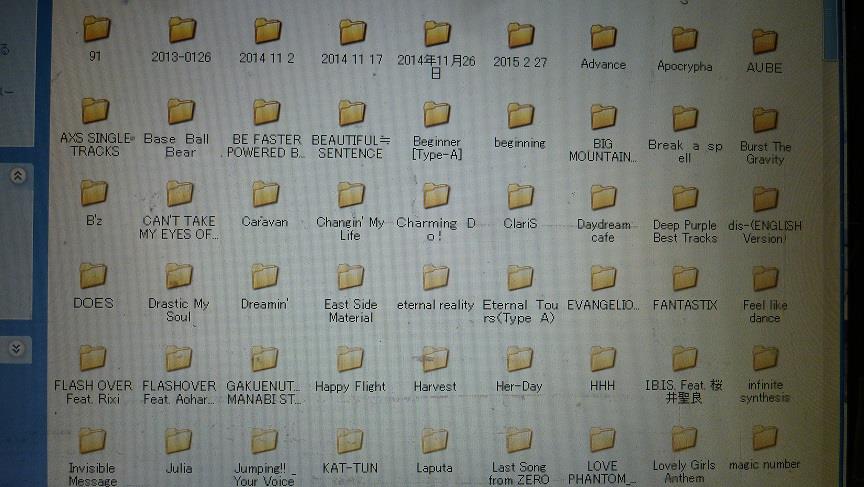This screenshot has width=864, height=487.
Task: Select the EVANGELIO... folder
Action: [x=603, y=279]
